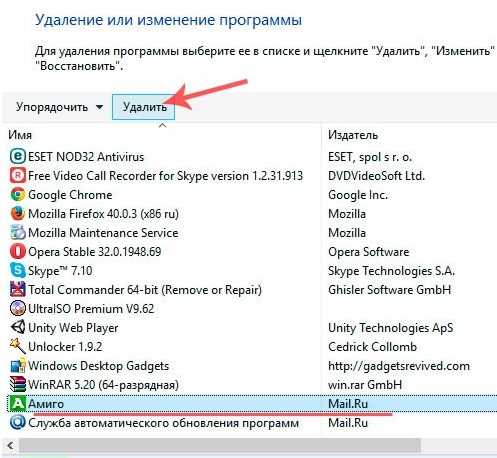Click publisher Skype Technologies S.A.
This screenshot has width=497, height=458.
[391, 271]
